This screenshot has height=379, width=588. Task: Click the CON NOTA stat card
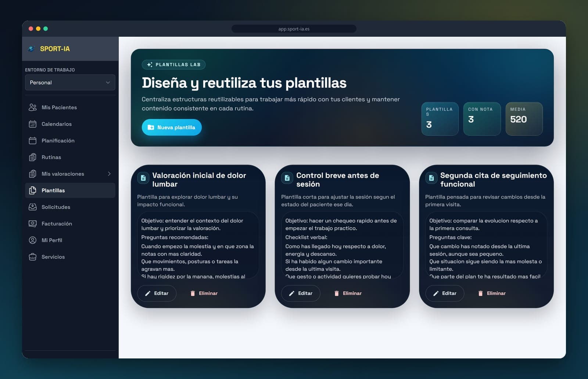482,119
